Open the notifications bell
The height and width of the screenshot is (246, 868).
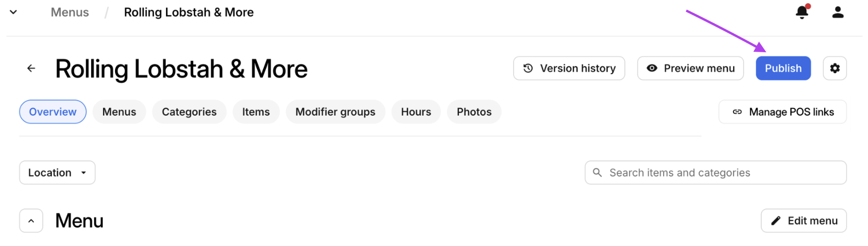(x=802, y=12)
